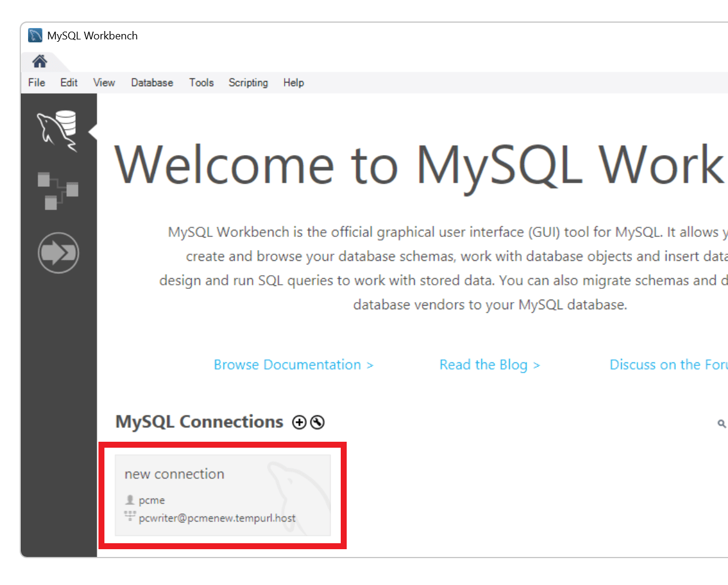Open the File menu
Viewport: 728px width, 585px height.
[36, 82]
